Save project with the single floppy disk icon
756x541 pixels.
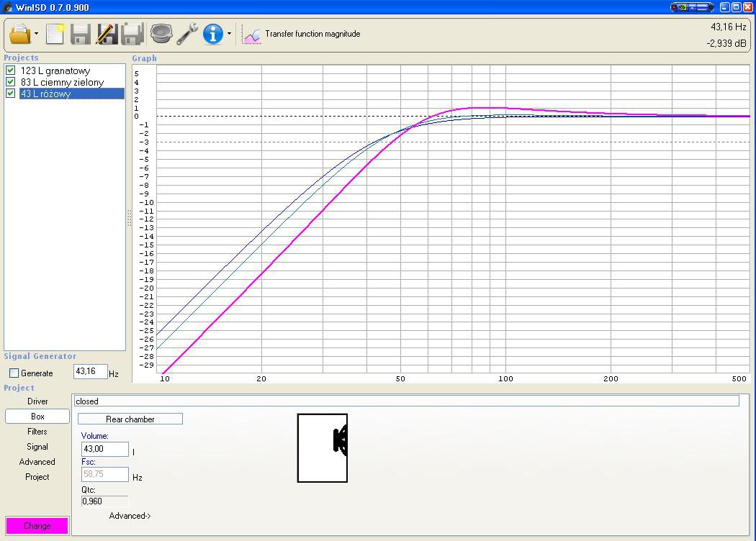click(x=81, y=34)
